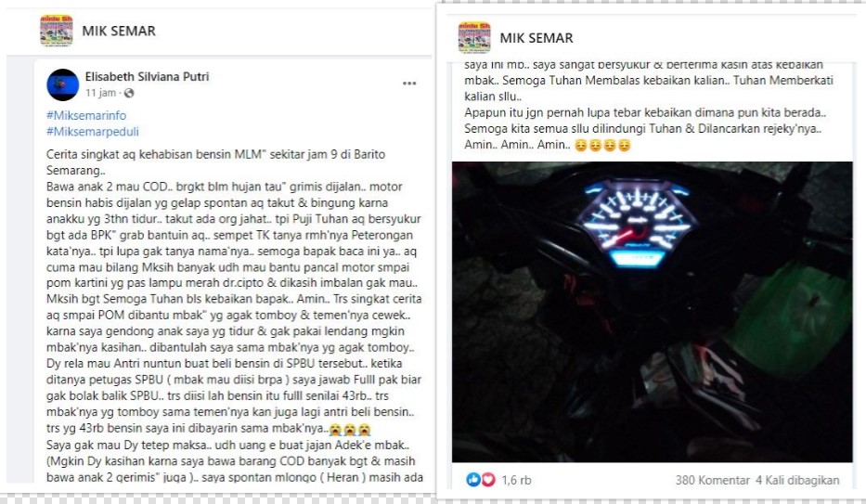Open the MIK SEMAR name in right post
This screenshot has height=504, width=866.
[x=536, y=38]
